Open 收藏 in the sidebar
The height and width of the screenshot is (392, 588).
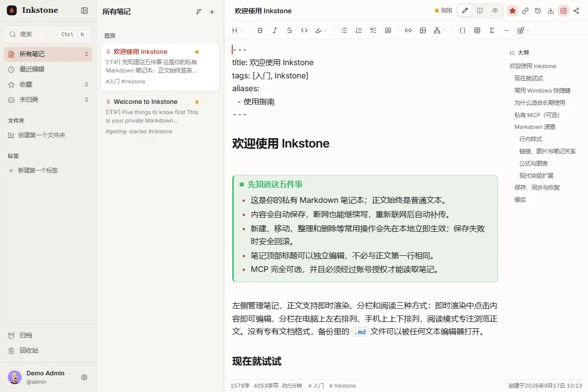tap(48, 84)
